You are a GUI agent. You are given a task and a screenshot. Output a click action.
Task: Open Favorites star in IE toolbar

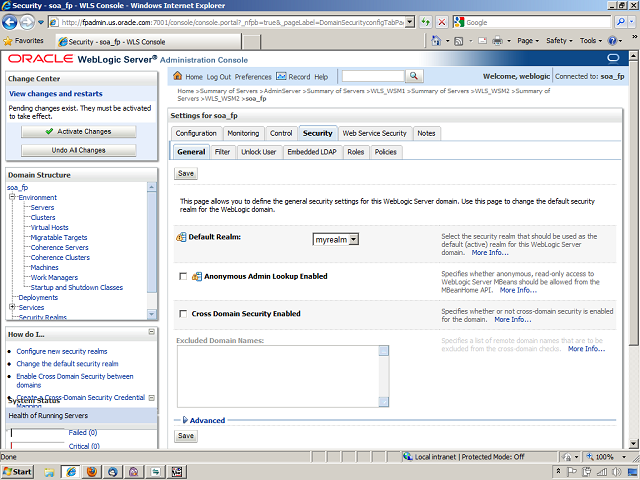tap(9, 41)
